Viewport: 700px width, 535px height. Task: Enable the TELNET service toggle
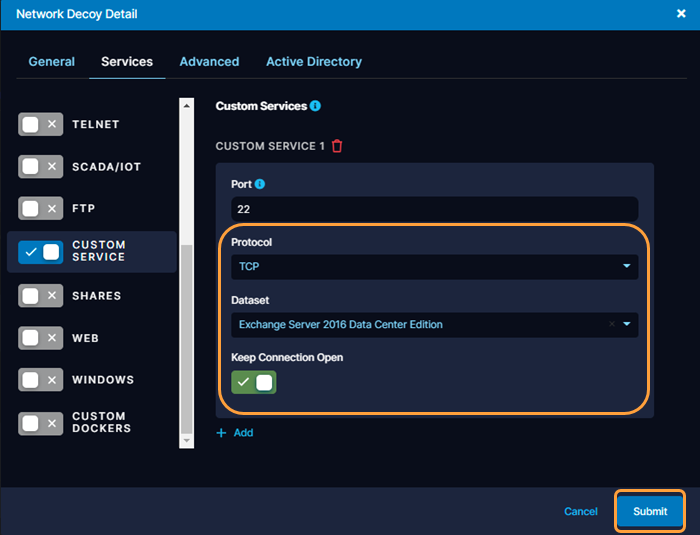(x=40, y=125)
